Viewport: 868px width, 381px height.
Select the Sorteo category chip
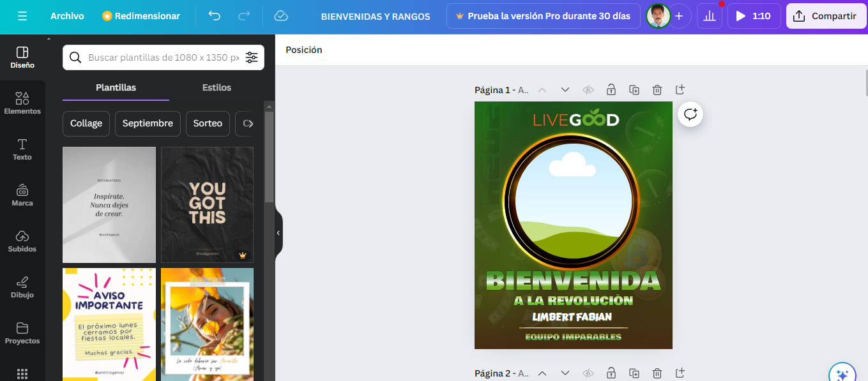208,124
